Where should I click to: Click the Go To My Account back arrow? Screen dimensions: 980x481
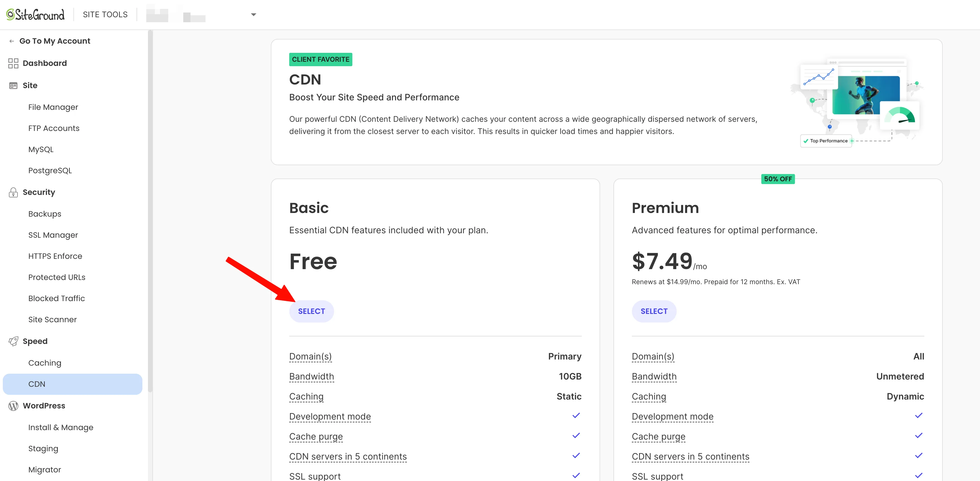(12, 41)
